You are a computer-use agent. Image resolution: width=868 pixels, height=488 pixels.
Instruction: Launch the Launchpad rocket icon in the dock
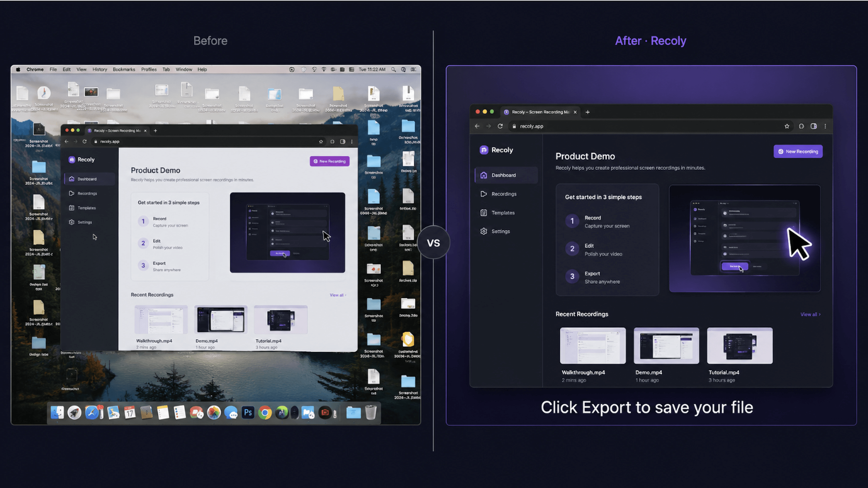74,412
